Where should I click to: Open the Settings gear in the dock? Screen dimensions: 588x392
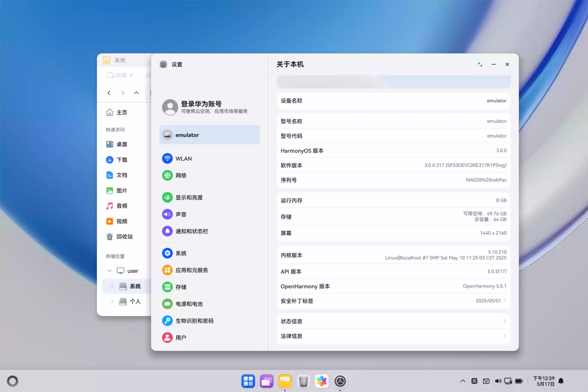pyautogui.click(x=340, y=381)
